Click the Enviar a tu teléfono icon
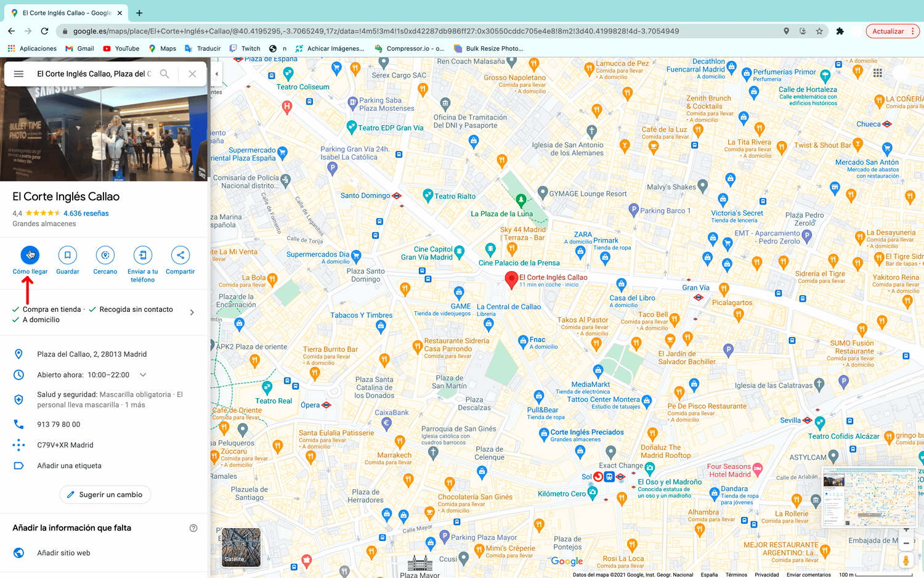This screenshot has width=924, height=578. coord(143,255)
